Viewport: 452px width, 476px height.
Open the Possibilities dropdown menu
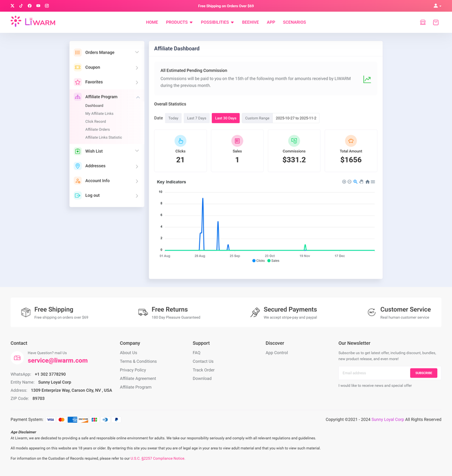click(x=217, y=22)
